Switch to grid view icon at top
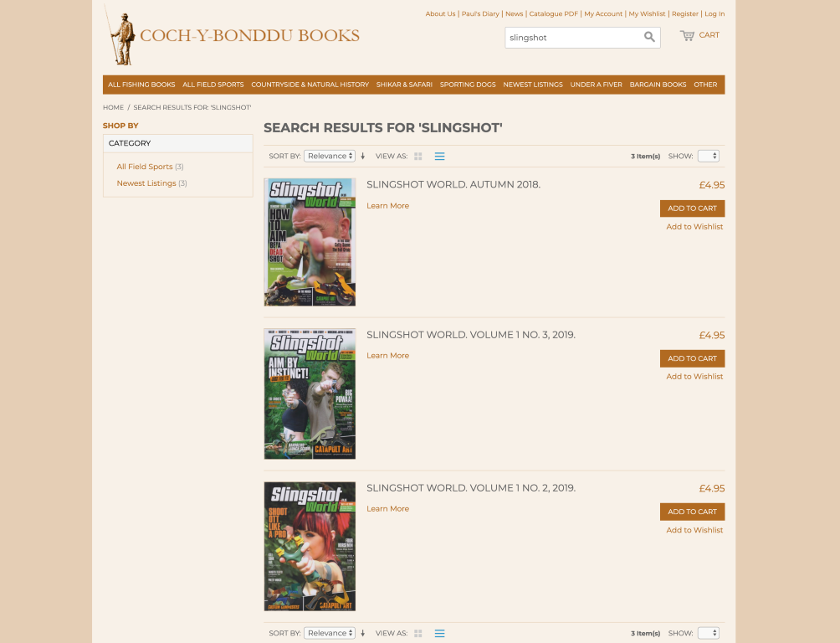Image resolution: width=840 pixels, height=643 pixels. click(418, 156)
